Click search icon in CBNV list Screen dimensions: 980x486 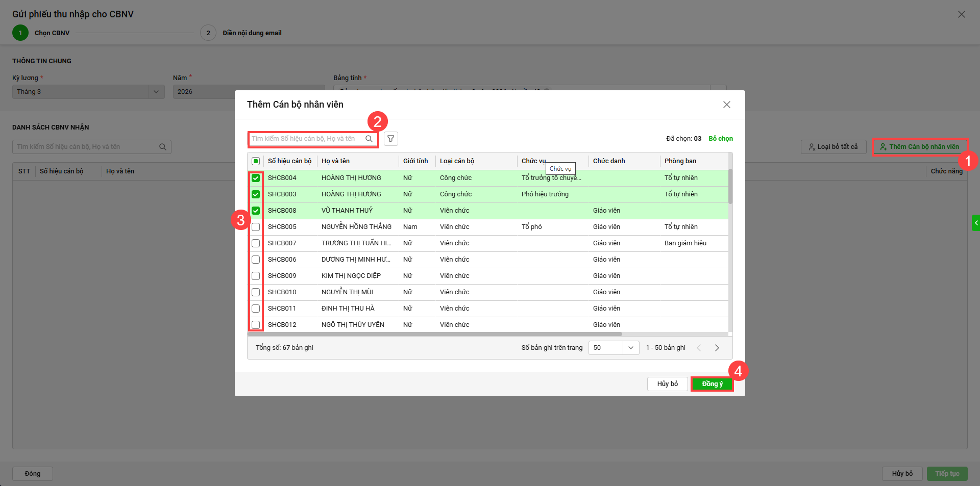point(162,147)
